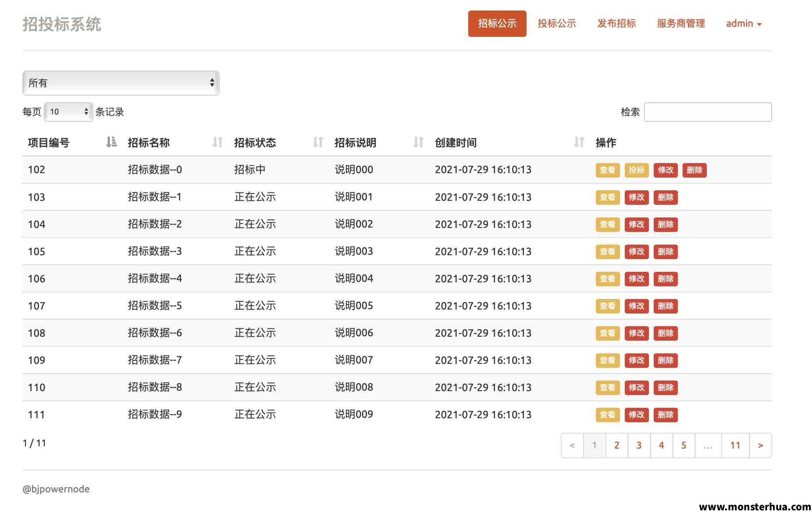Open 服务商管理 navigation item
812x520 pixels.
pos(681,24)
